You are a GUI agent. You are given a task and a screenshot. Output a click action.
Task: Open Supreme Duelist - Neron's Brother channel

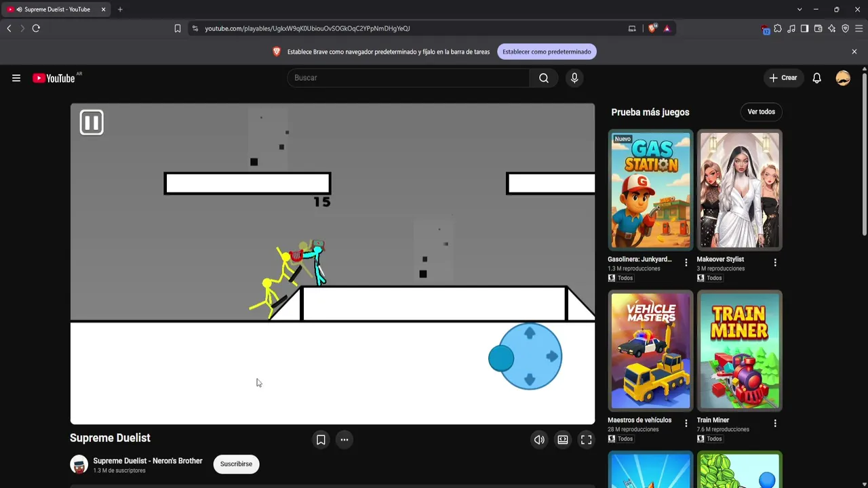point(148,461)
